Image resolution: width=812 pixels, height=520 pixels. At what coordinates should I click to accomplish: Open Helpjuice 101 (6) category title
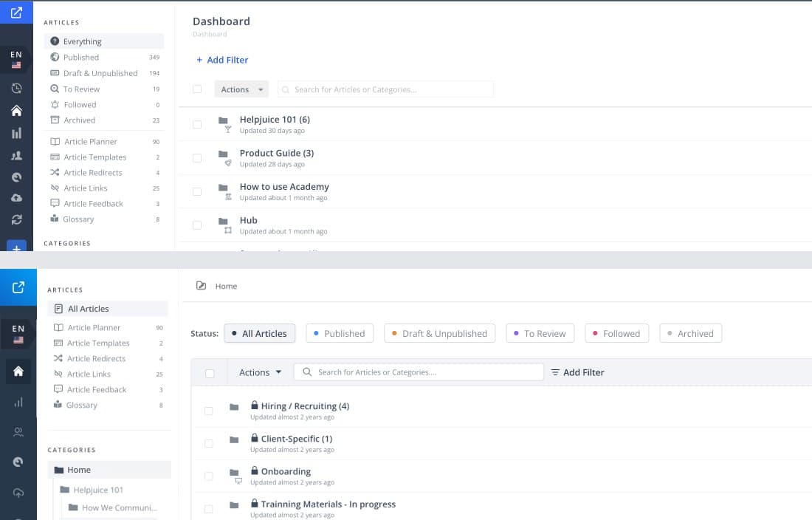(x=275, y=120)
